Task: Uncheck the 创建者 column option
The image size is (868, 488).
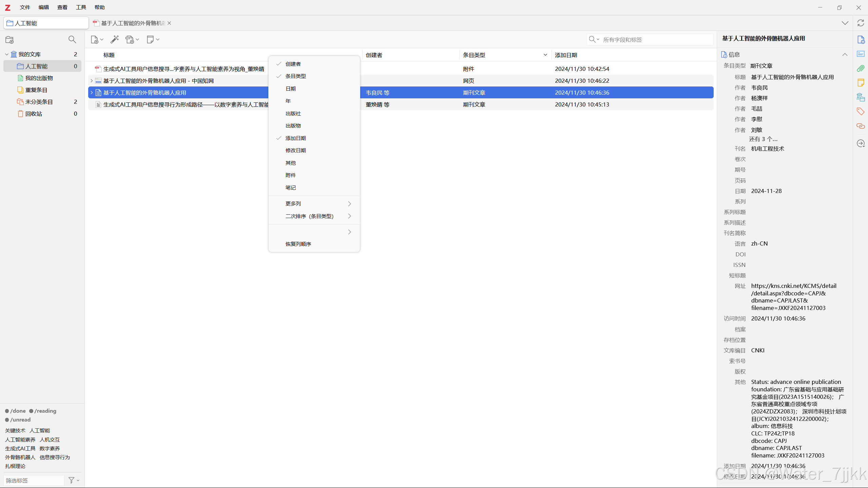Action: 293,64
